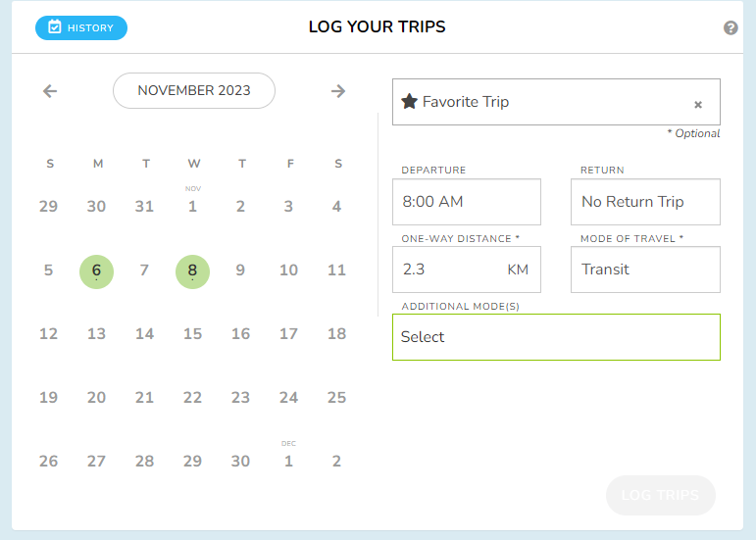Advance to next month with right arrow
Screen dimensions: 756x540
coord(338,91)
